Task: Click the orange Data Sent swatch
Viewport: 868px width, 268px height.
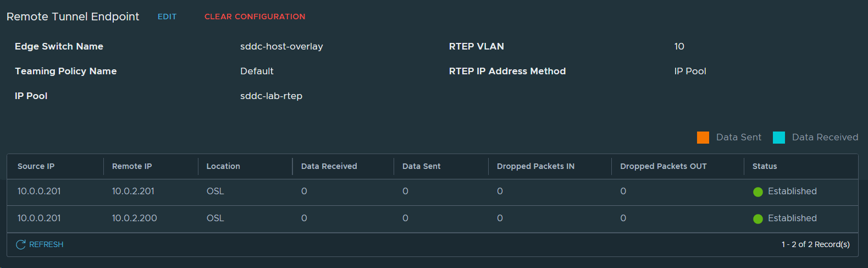Action: coord(703,138)
